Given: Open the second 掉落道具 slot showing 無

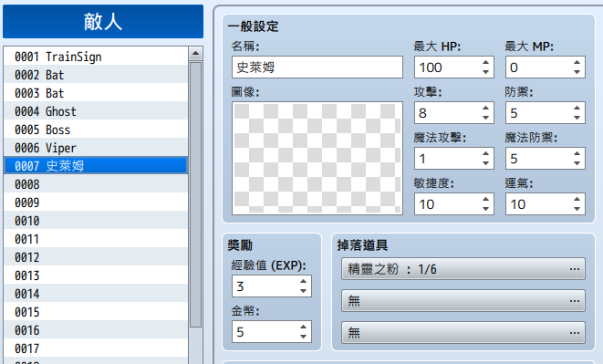Looking at the screenshot, I should point(463,300).
